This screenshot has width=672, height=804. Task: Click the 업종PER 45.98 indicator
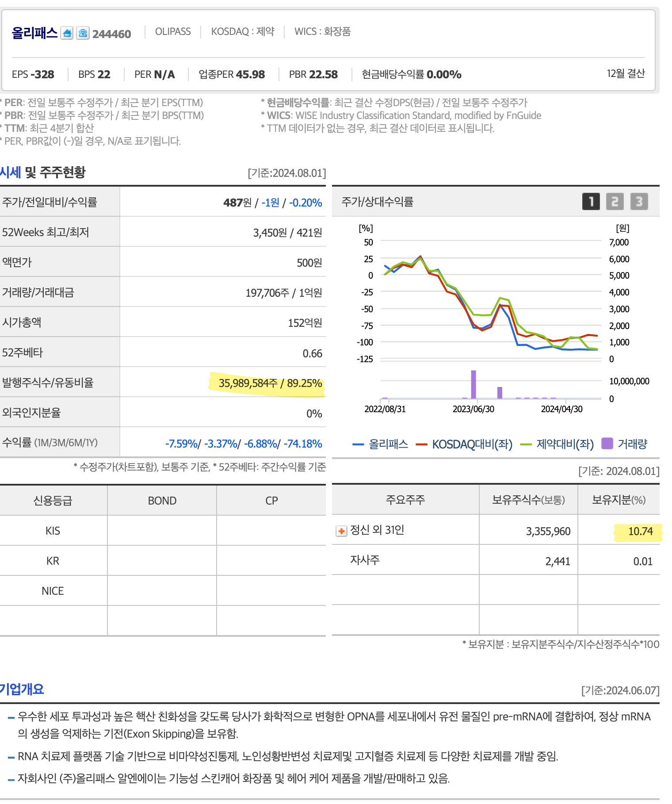[232, 74]
